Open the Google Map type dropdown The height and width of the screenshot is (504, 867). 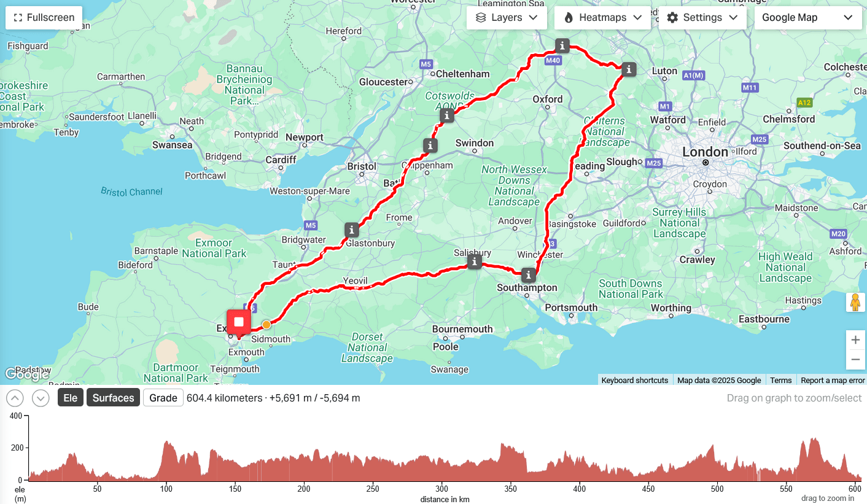click(x=807, y=17)
